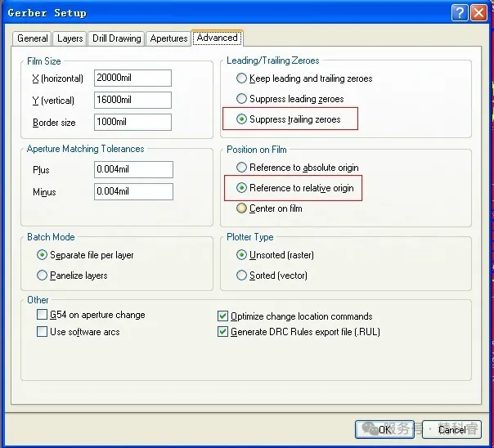494x448 pixels.
Task: Switch to the Layers tab
Action: [x=70, y=38]
